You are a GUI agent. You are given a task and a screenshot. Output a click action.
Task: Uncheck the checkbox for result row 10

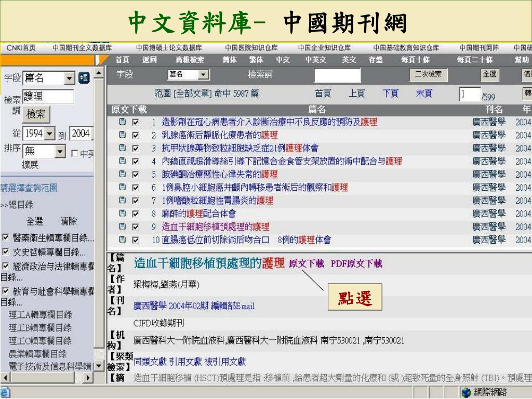[x=136, y=240]
